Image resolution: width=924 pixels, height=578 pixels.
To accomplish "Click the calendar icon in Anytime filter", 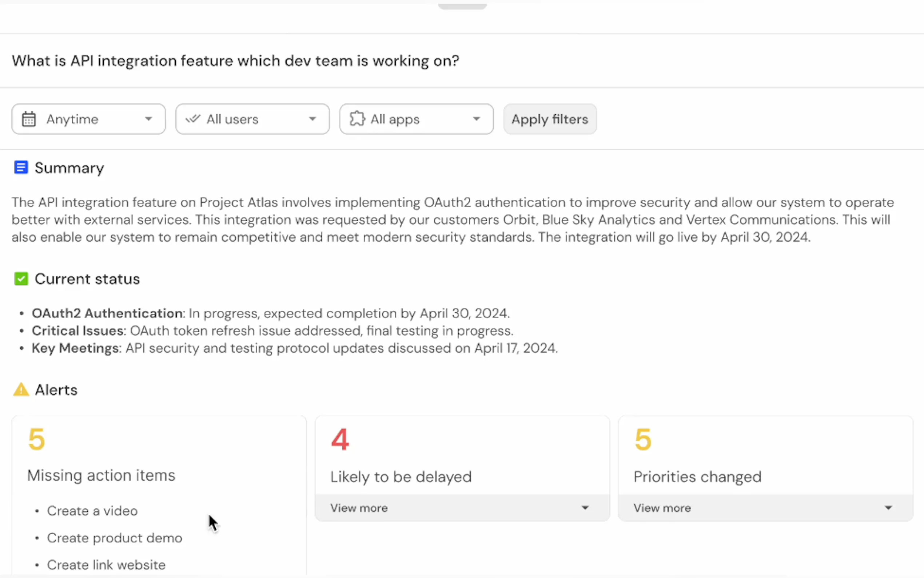I will point(29,119).
